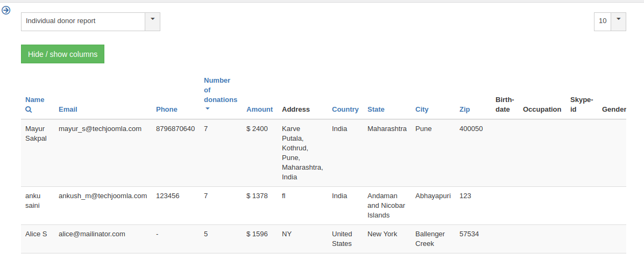This screenshot has width=644, height=254.
Task: Click the mayur_s@techjoomla.com email cell
Action: point(100,129)
